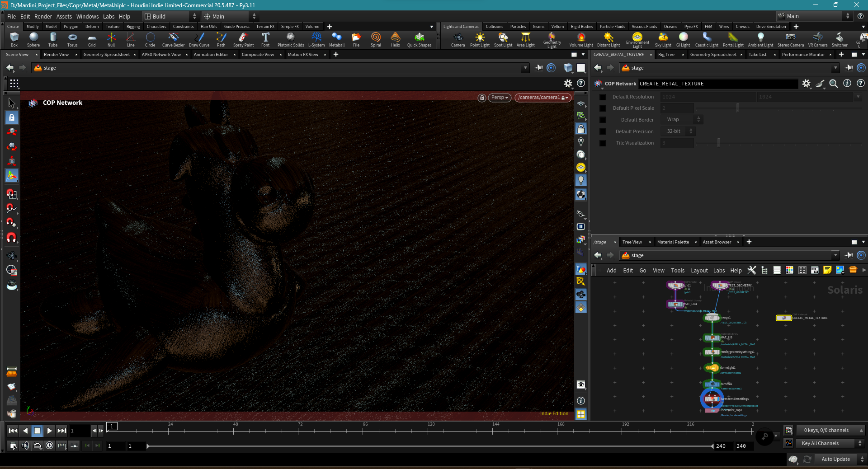The width and height of the screenshot is (868, 469).
Task: Add a Point Light from shelf
Action: (x=480, y=39)
